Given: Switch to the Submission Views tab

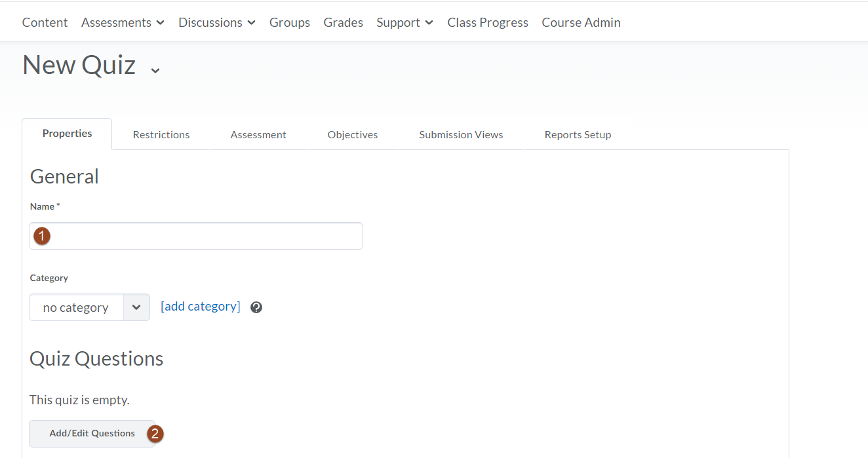Looking at the screenshot, I should 461,134.
